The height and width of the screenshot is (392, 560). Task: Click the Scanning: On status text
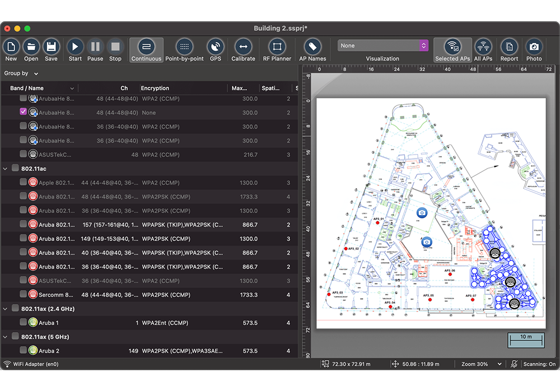click(539, 364)
